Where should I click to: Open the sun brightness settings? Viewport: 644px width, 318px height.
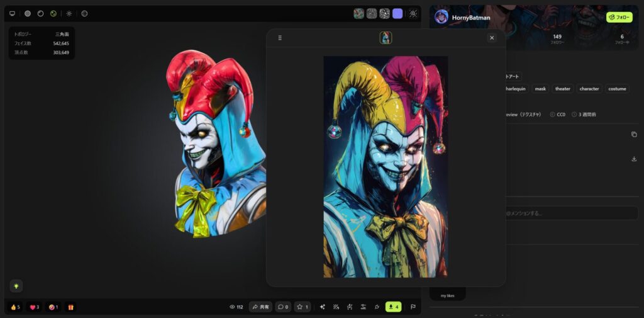[x=69, y=13]
